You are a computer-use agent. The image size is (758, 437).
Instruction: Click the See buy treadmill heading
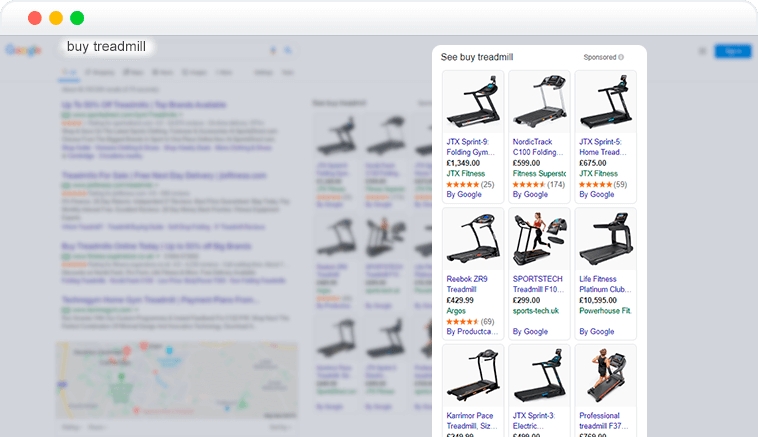click(x=477, y=57)
